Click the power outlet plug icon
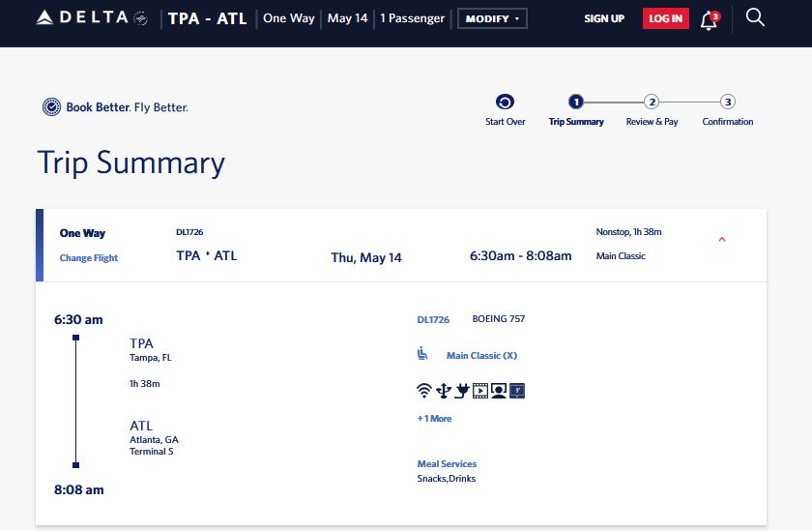The width and height of the screenshot is (812, 531). click(461, 391)
